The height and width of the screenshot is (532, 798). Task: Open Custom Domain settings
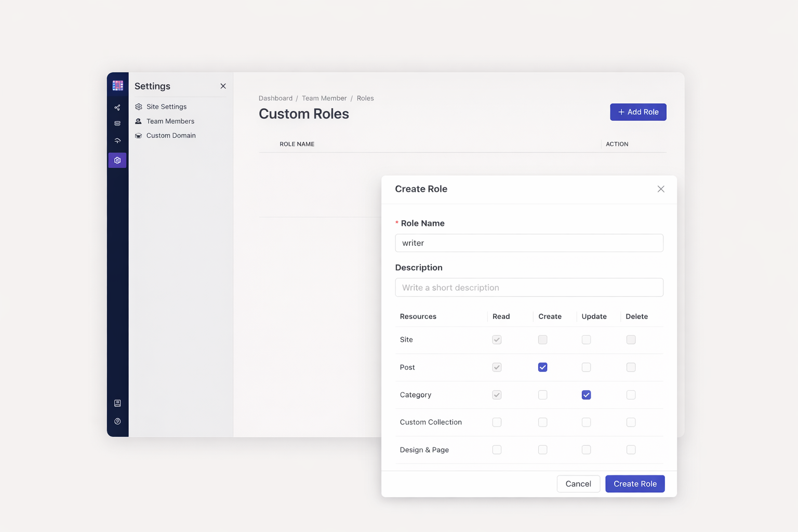point(171,136)
